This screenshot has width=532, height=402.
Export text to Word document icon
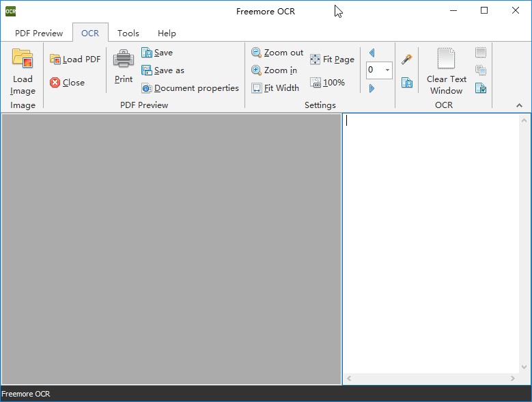(x=480, y=88)
